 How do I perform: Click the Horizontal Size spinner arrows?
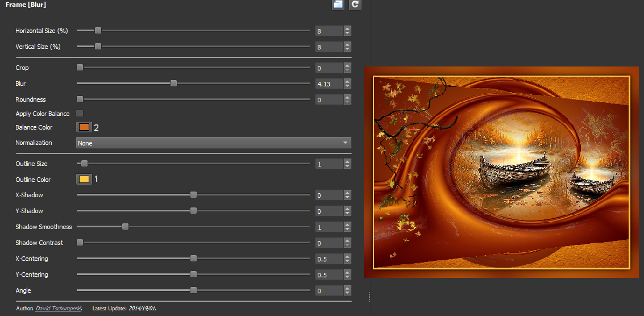pyautogui.click(x=347, y=31)
